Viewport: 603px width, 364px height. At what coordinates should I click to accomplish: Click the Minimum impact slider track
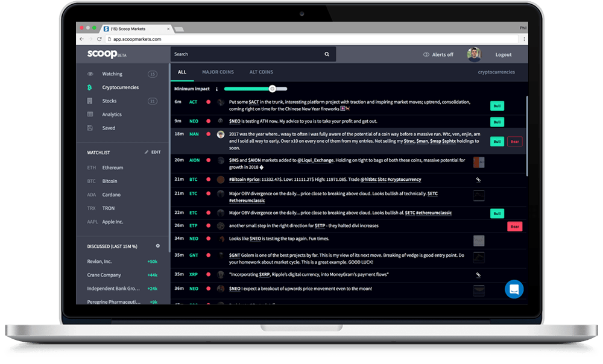point(255,89)
